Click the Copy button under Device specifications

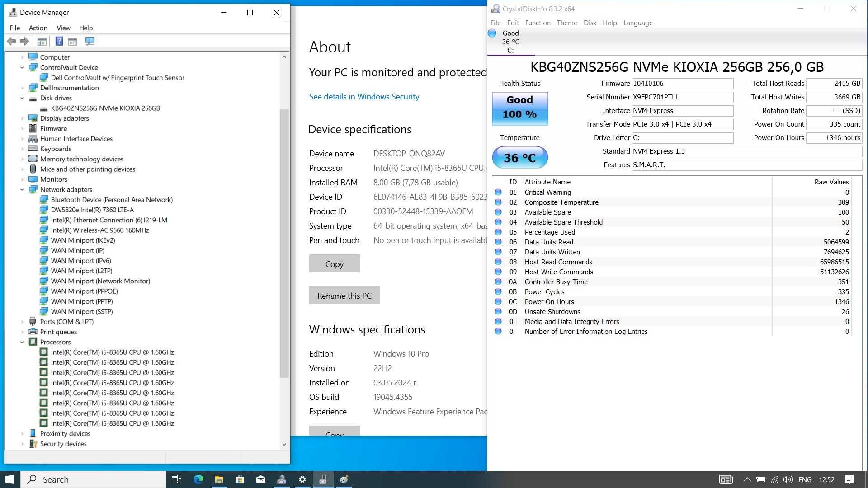pos(335,263)
